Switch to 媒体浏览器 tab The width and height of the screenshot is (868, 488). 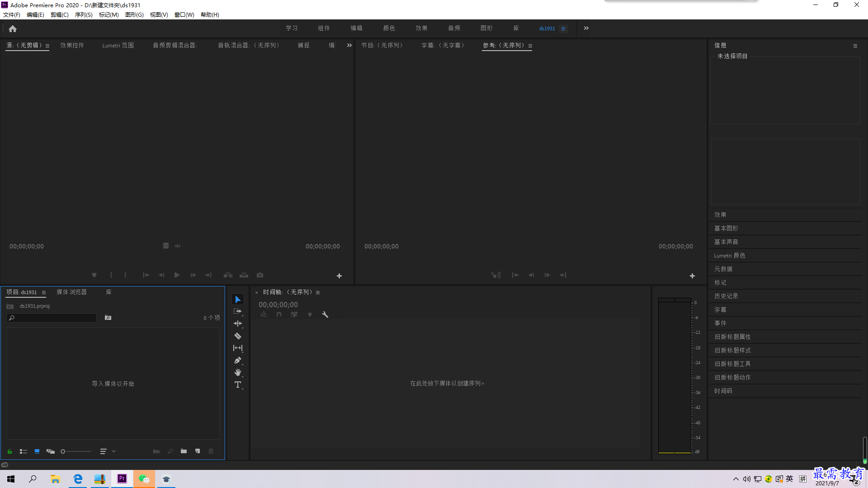point(71,292)
